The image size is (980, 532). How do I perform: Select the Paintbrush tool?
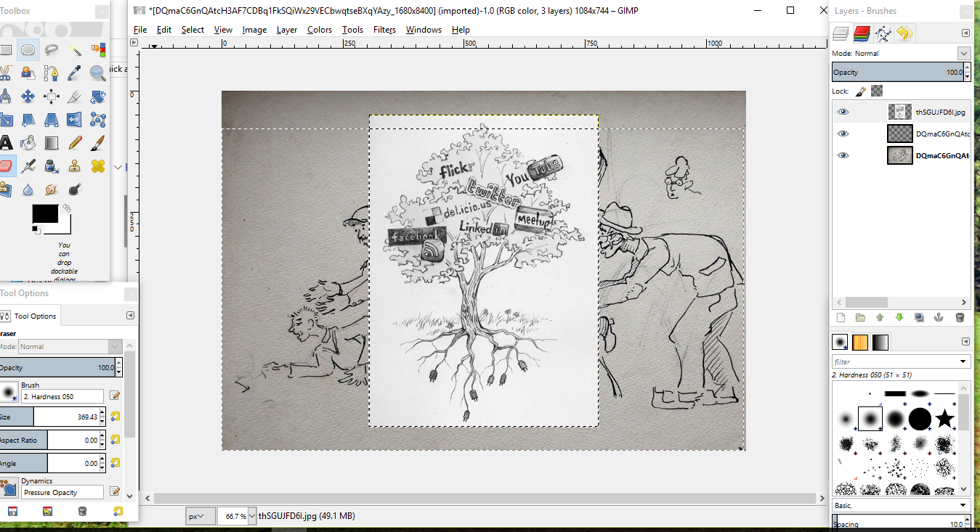coord(98,143)
